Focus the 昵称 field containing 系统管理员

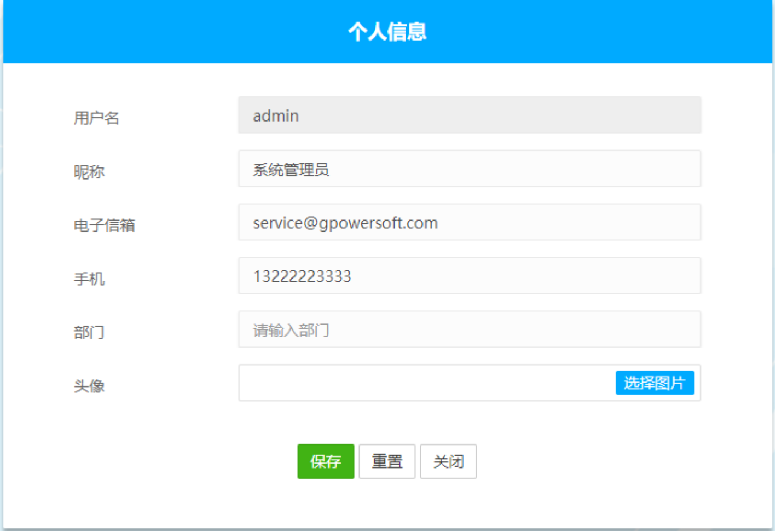coord(469,169)
